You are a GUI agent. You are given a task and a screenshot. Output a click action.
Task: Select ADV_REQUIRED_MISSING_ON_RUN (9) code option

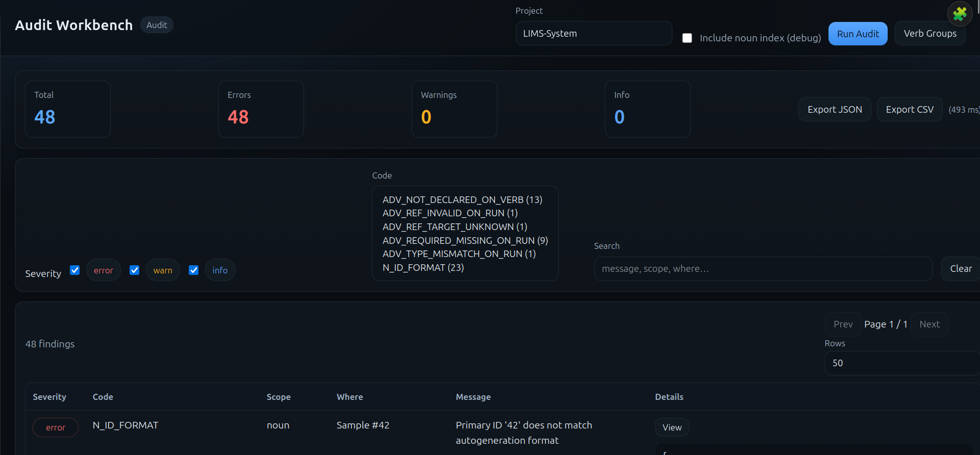click(x=465, y=241)
